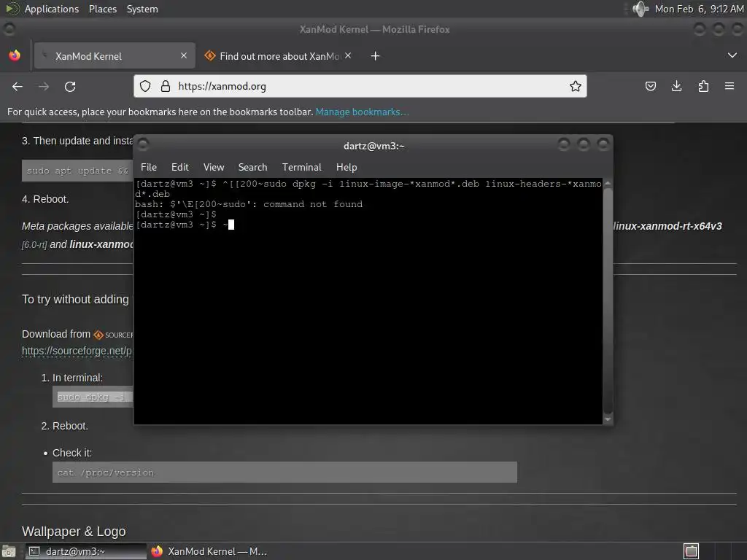
Task: Click the linux-xanmod-rt-x64v3 package name text
Action: click(x=667, y=226)
